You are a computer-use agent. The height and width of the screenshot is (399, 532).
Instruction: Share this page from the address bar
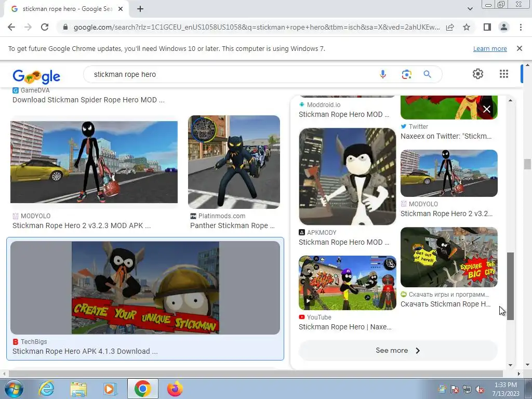coord(450,27)
